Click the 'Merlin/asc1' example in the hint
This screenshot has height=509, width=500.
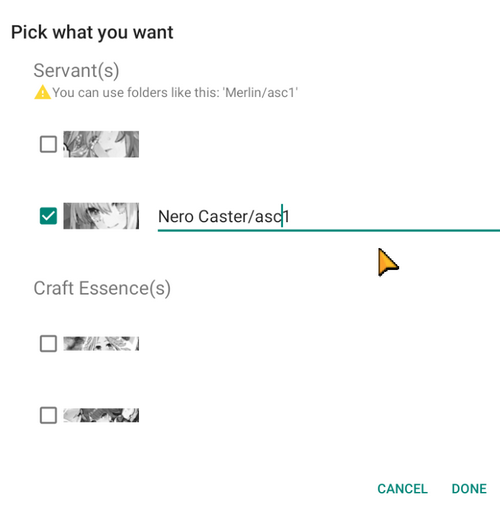point(260,92)
